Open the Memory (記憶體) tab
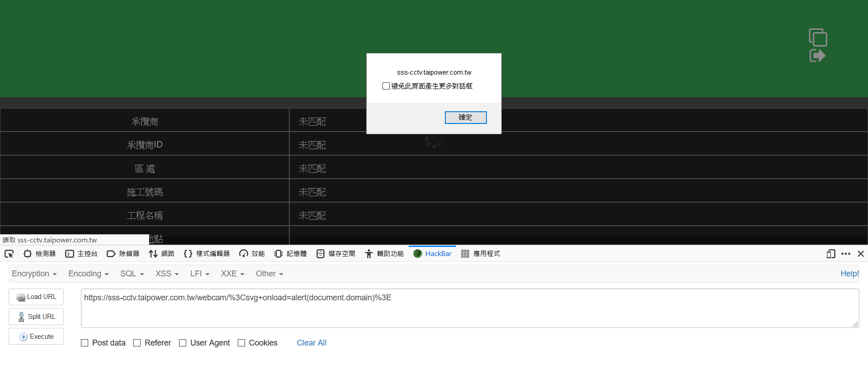 (x=290, y=254)
